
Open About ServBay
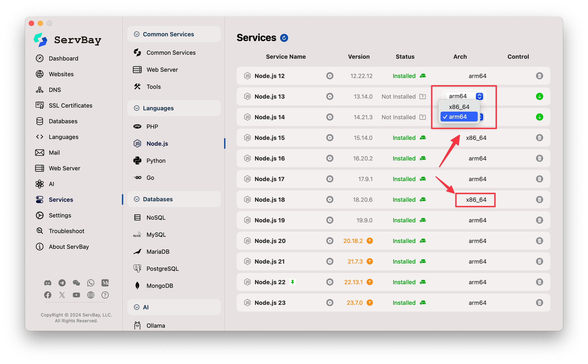pyautogui.click(x=69, y=247)
